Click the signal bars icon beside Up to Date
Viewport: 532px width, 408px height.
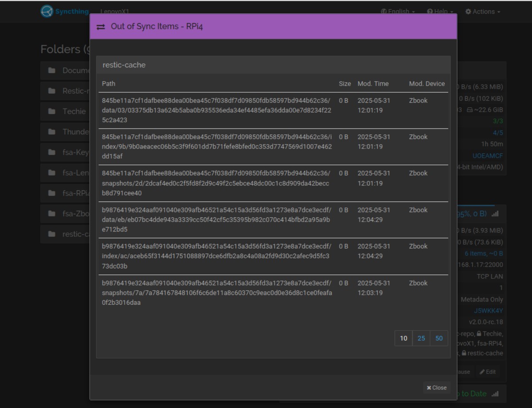pos(495,394)
